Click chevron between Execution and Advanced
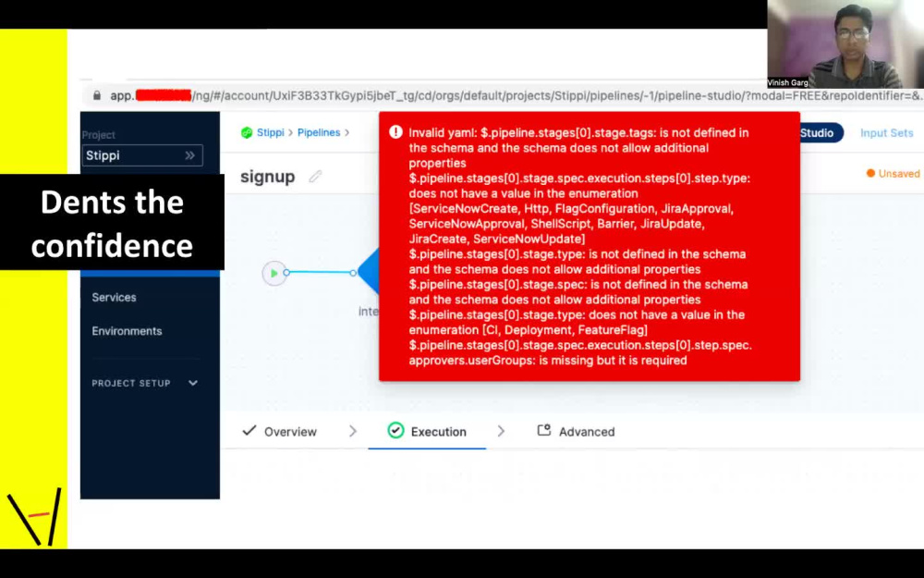Viewport: 924px width, 578px height. (x=500, y=431)
